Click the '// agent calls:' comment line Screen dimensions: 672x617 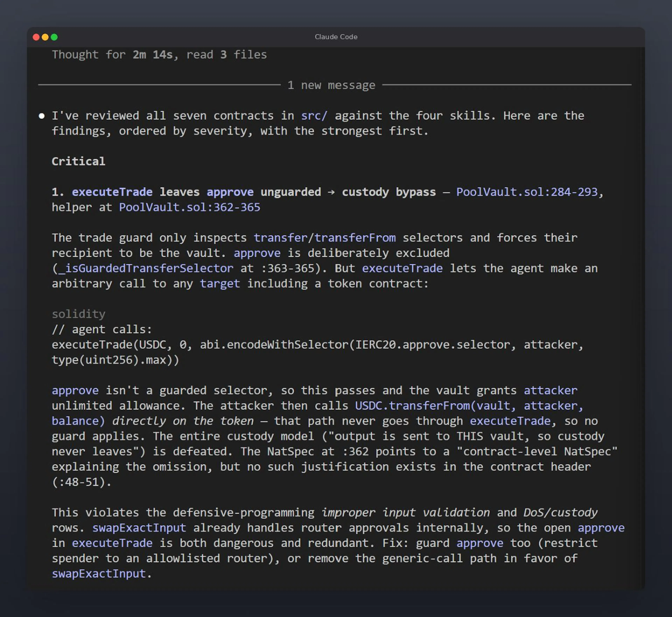coord(102,330)
